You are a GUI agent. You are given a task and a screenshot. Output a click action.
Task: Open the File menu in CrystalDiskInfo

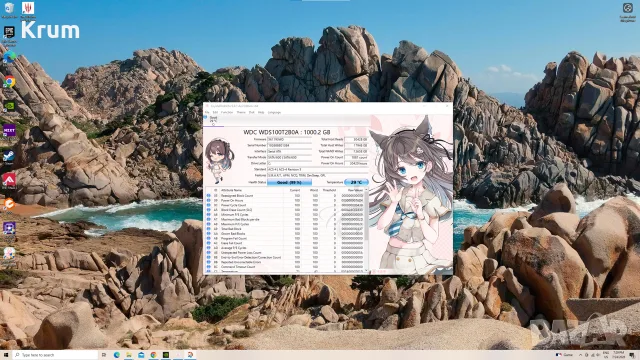pos(207,112)
